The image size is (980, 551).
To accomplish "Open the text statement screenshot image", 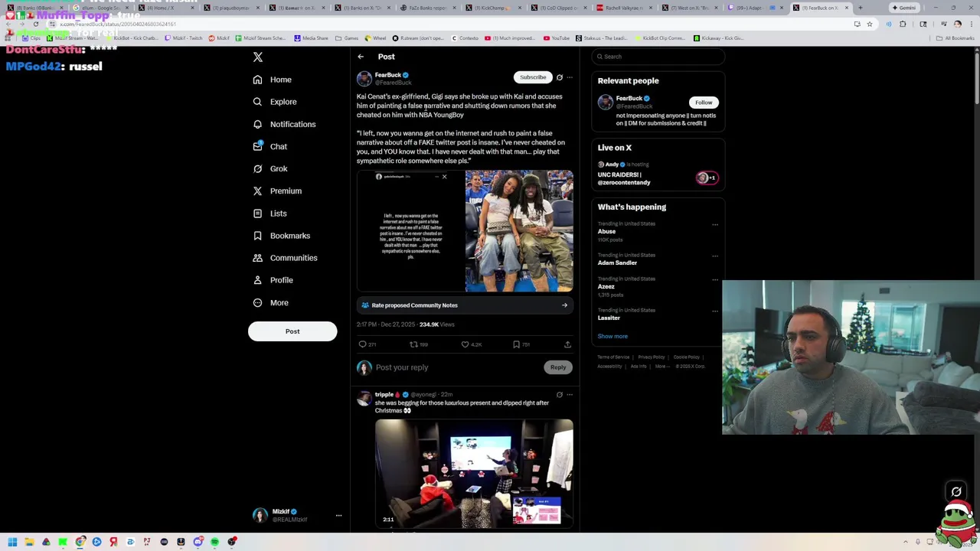I will point(410,231).
